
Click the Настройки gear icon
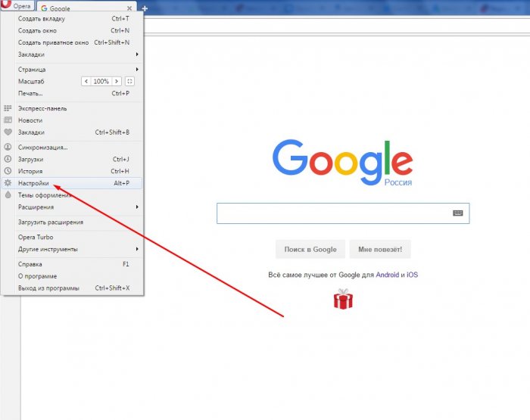point(8,183)
